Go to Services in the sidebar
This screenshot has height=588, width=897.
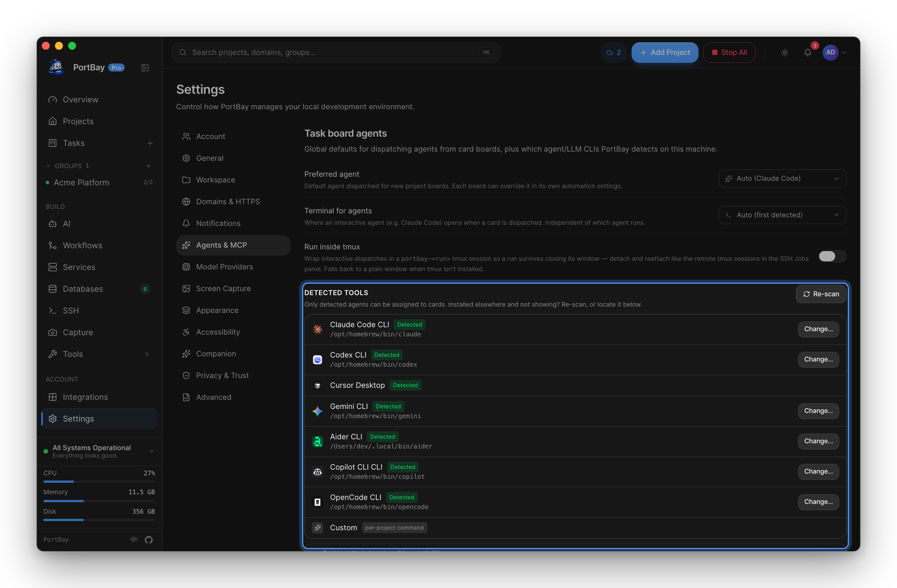(x=99, y=267)
